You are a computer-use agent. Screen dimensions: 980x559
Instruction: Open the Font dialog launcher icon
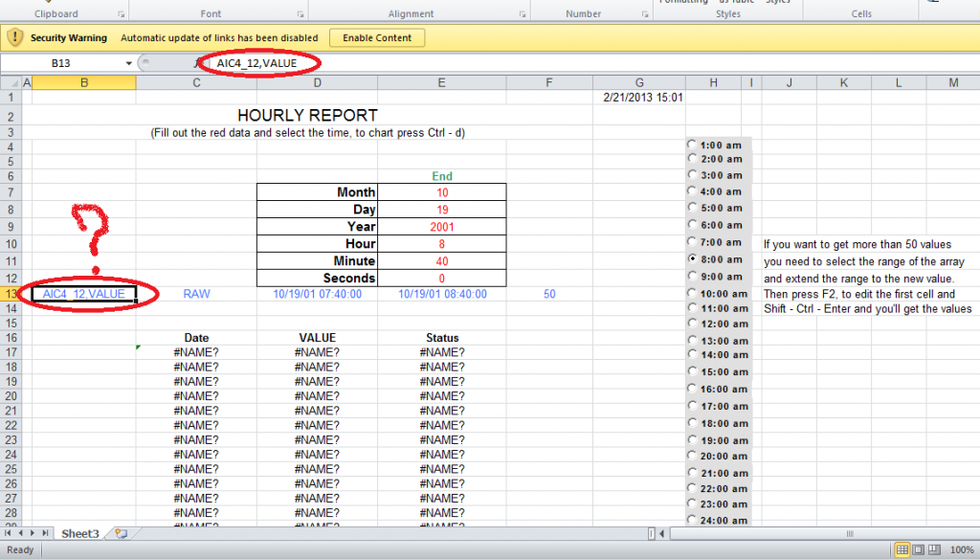pyautogui.click(x=301, y=14)
